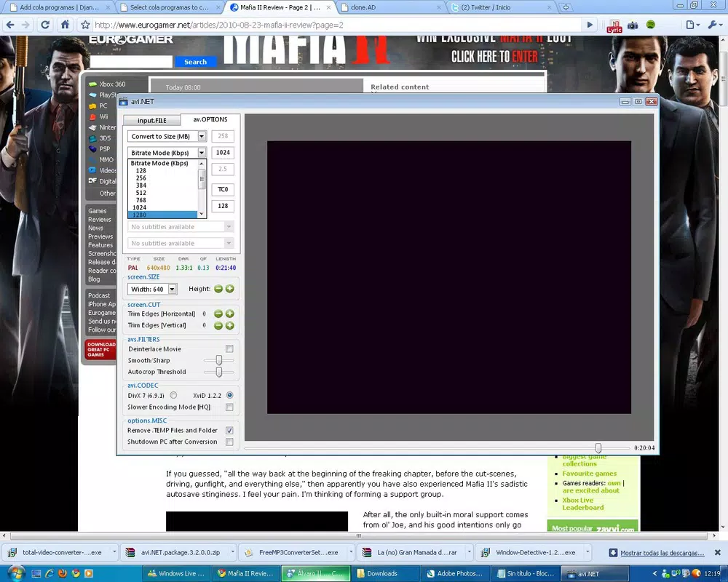Increase Trim Edges [Horizontal] with plus icon
Viewport: 728px width, 582px height.
230,314
